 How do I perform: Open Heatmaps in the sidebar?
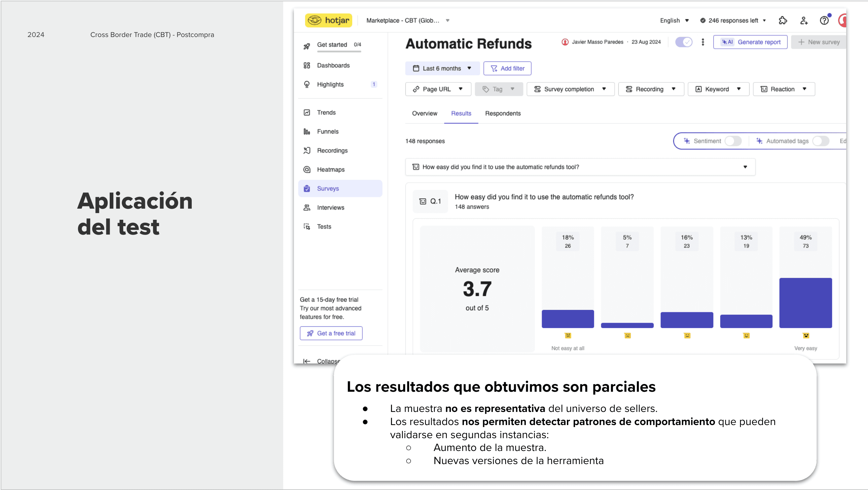[x=330, y=170]
